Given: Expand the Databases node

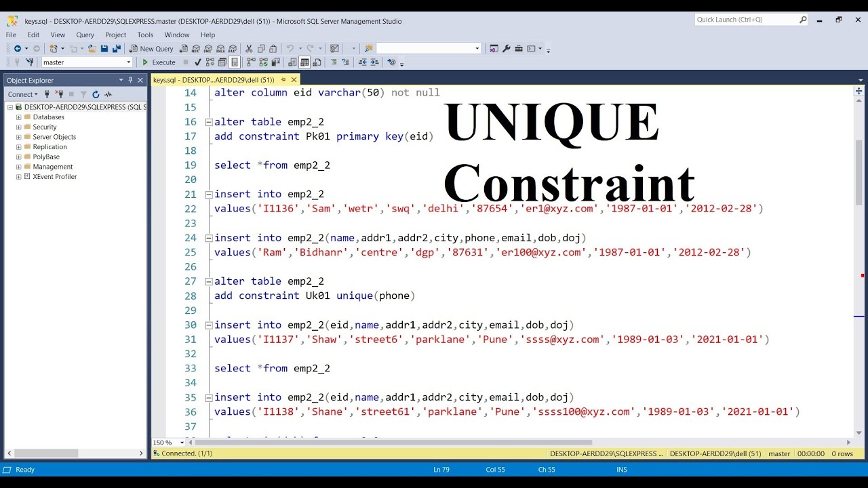Looking at the screenshot, I should [x=18, y=117].
